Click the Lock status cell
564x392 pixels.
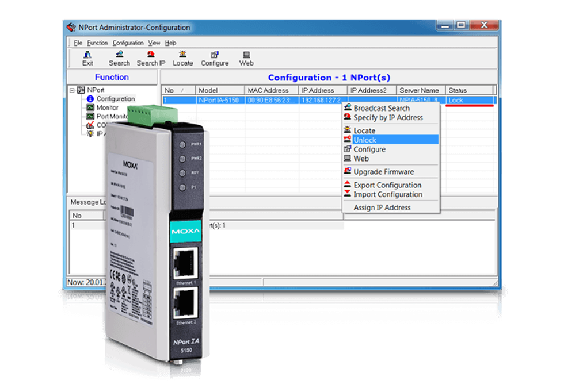point(470,100)
